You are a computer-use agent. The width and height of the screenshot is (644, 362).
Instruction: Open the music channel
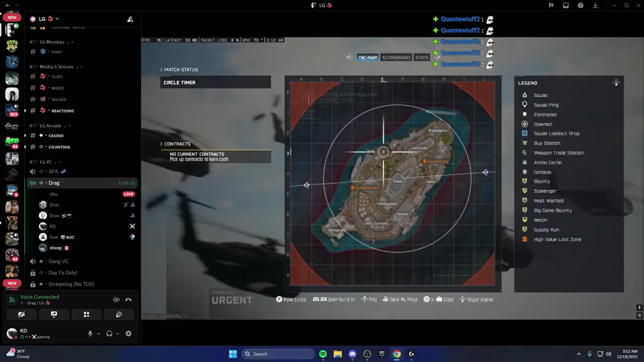click(x=82, y=88)
